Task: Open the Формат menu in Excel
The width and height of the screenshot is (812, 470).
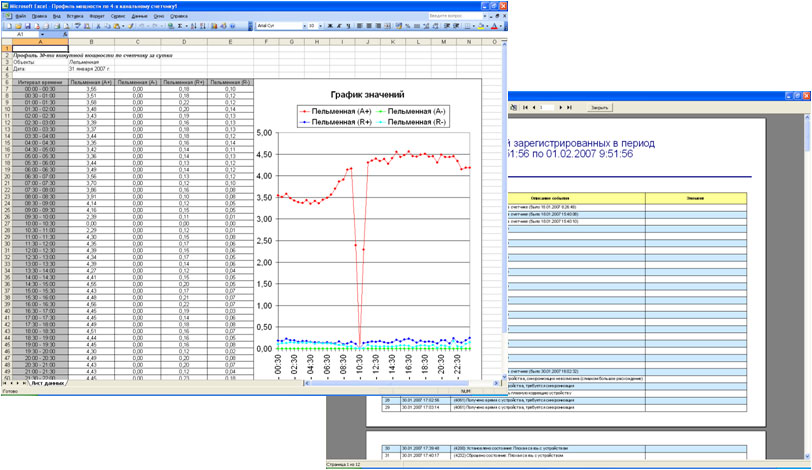Action: [x=97, y=16]
